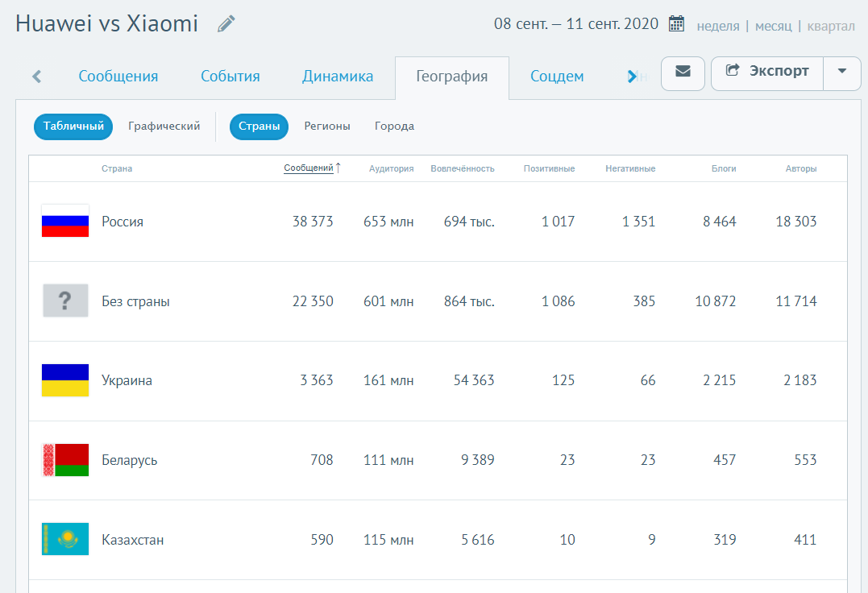Select the Страны filter pill
The image size is (868, 593).
coord(259,126)
